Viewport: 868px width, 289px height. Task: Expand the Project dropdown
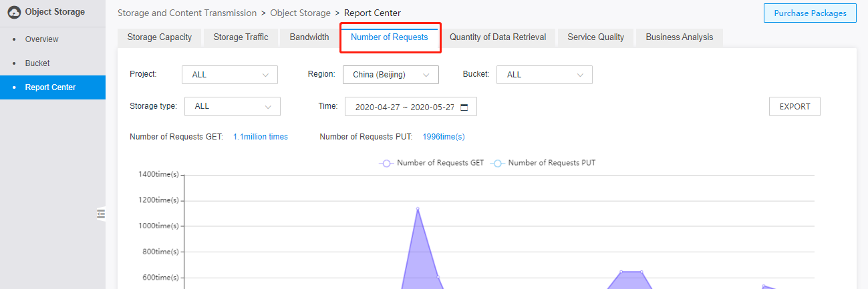point(230,75)
